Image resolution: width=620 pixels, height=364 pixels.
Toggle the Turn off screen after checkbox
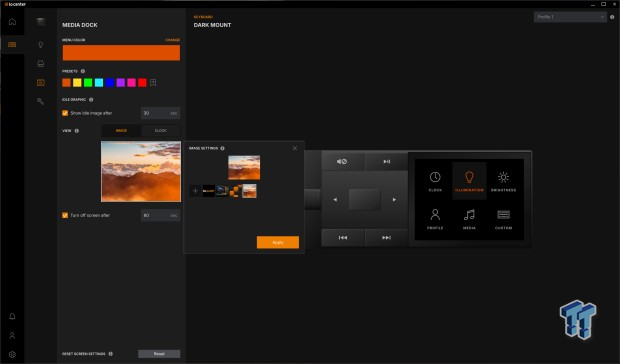click(x=65, y=215)
